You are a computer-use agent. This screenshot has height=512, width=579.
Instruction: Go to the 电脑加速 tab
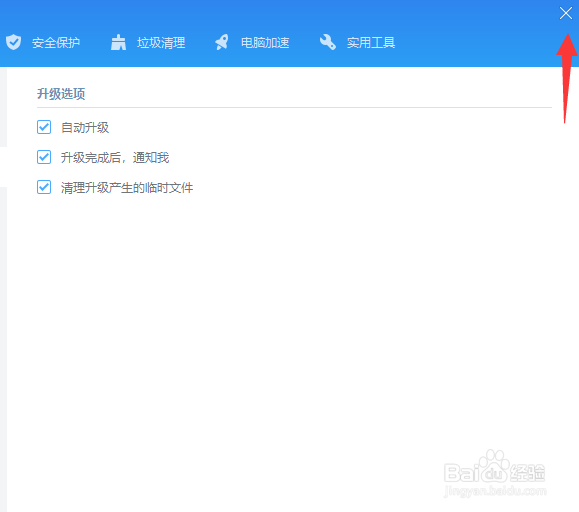click(x=252, y=42)
